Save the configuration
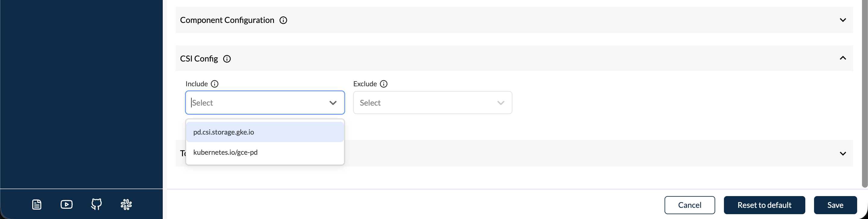The image size is (868, 219). (x=835, y=205)
